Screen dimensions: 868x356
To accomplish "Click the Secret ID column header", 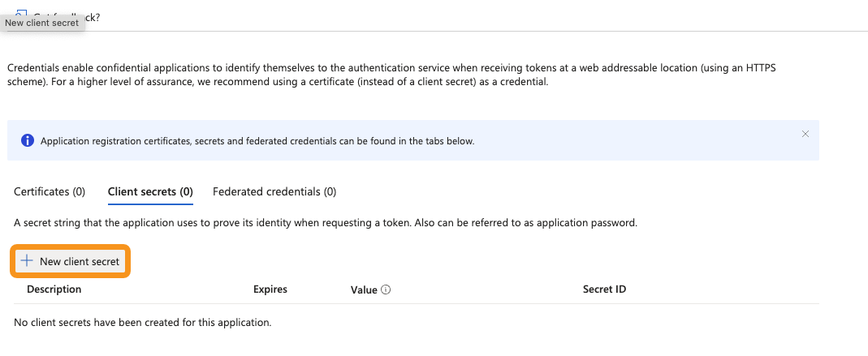I will (604, 290).
